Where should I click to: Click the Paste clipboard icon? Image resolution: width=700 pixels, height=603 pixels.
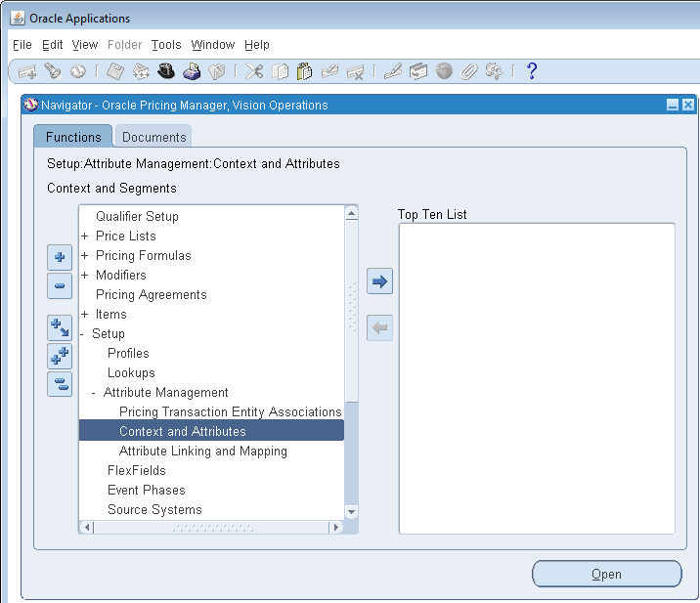(x=304, y=71)
